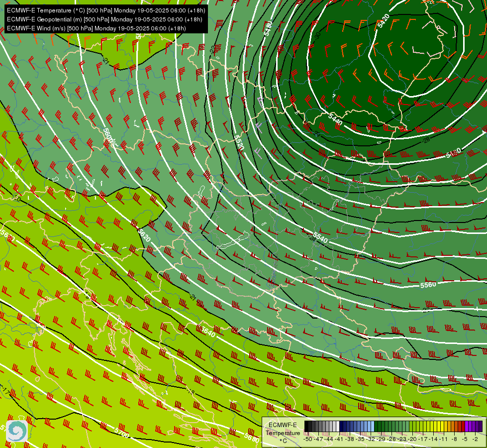Screen dimensions: 487x448
Task: Click the -30 isotherm label
Action: click(317, 35)
